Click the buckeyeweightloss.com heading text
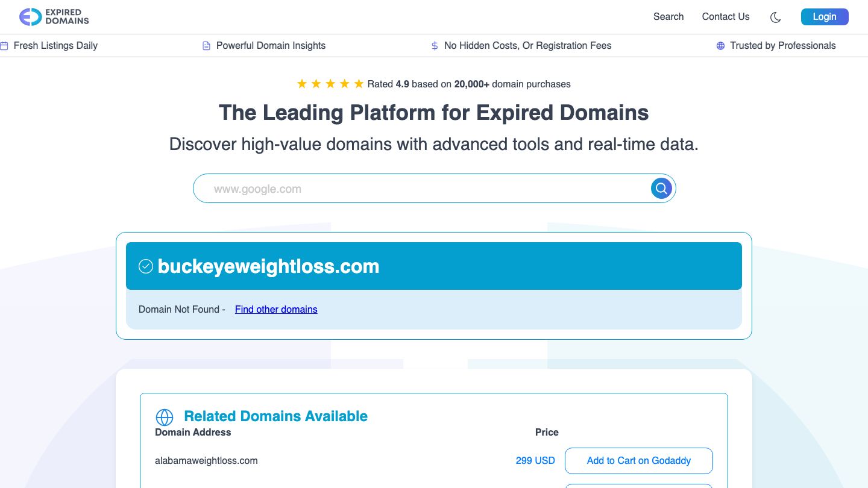Screen dimensions: 868x488 (x=268, y=266)
